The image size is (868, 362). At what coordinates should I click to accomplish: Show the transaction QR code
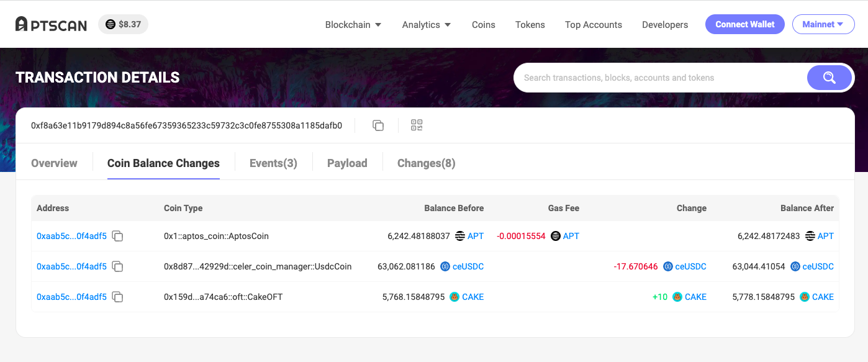417,125
